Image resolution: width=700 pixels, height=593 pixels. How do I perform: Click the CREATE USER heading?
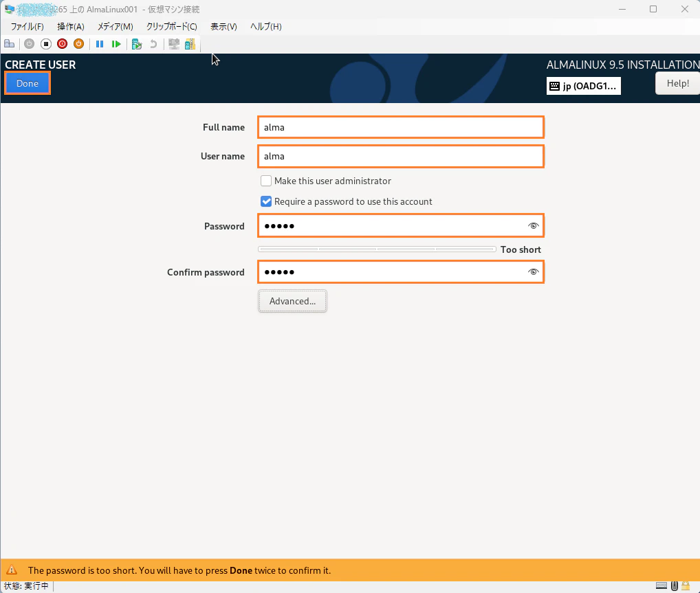click(40, 65)
